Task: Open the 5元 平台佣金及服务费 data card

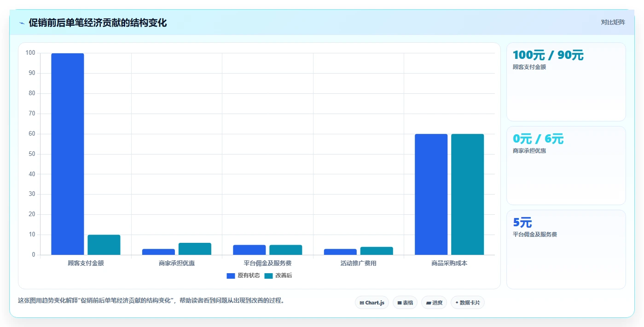Action: pyautogui.click(x=566, y=249)
